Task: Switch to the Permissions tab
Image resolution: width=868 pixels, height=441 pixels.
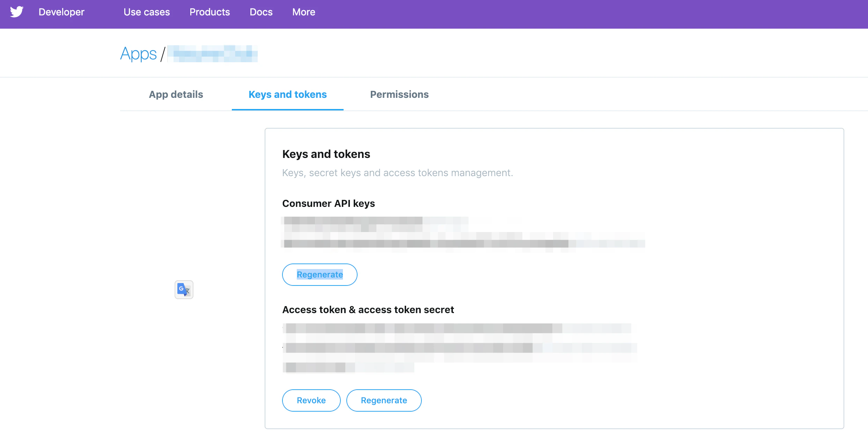Action: tap(399, 94)
